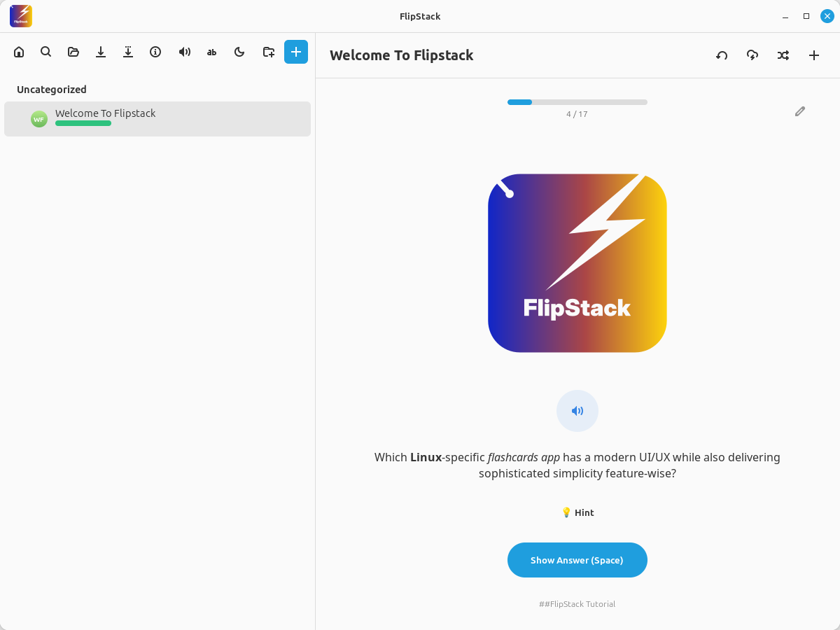
Task: Click the 4/17 progress bar
Action: (x=577, y=101)
